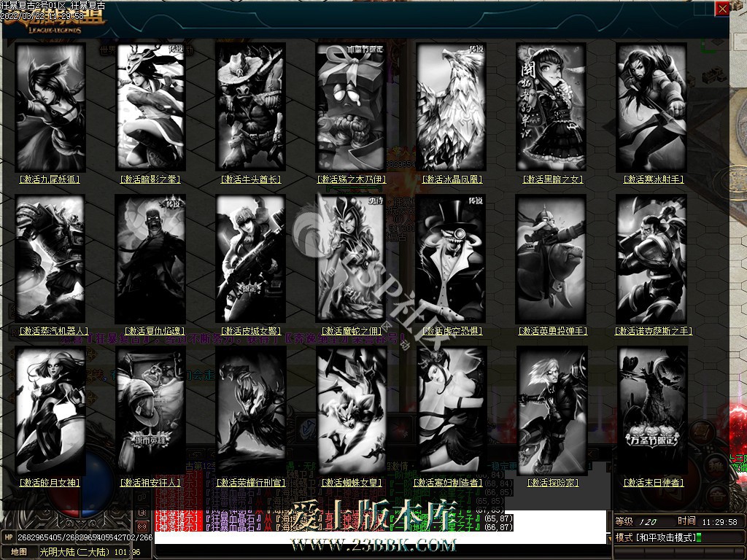Screen dimensions: 747x560
Task: Click the broadcast signal chat icon
Action: [x=142, y=526]
